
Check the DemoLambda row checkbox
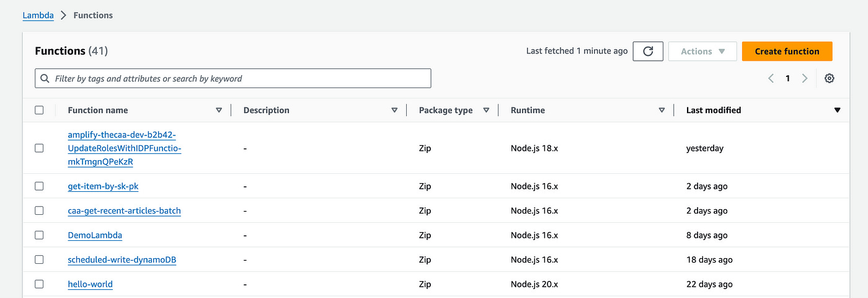coord(39,235)
